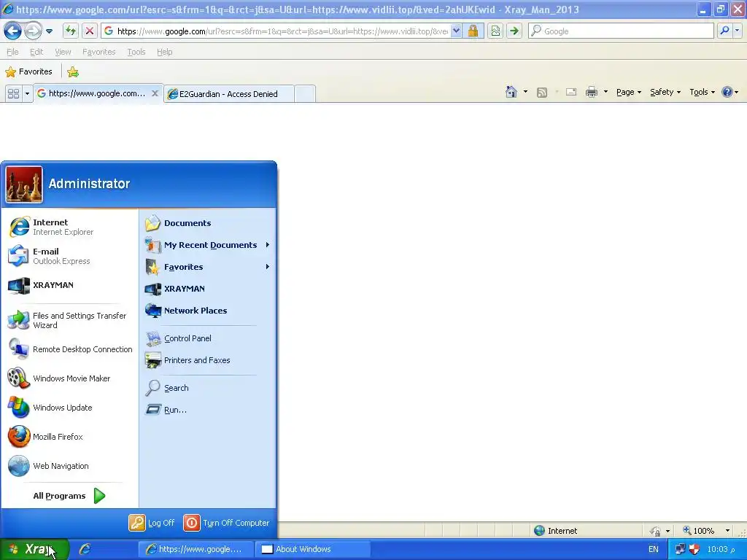Click the Refresh page icon
The image size is (747, 560).
71,31
